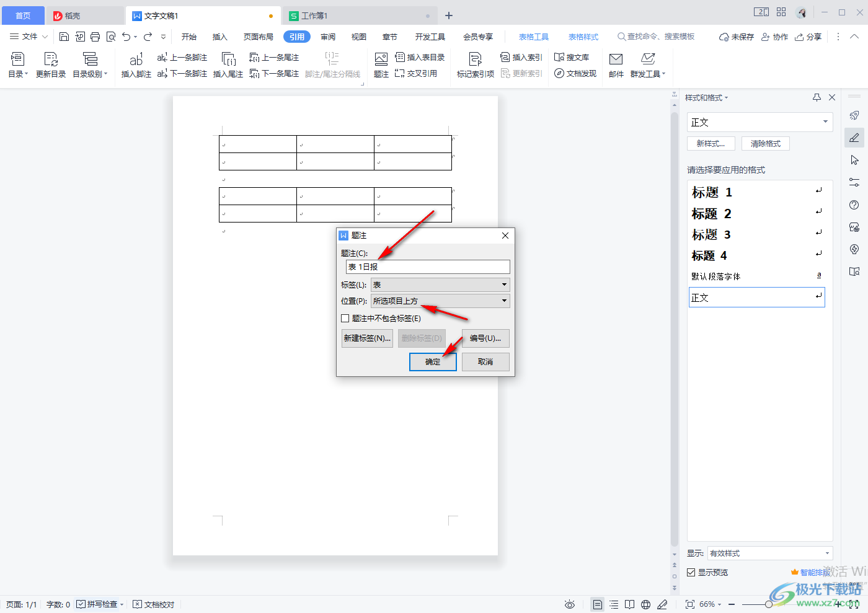Click the redo arrow icon

coord(148,37)
